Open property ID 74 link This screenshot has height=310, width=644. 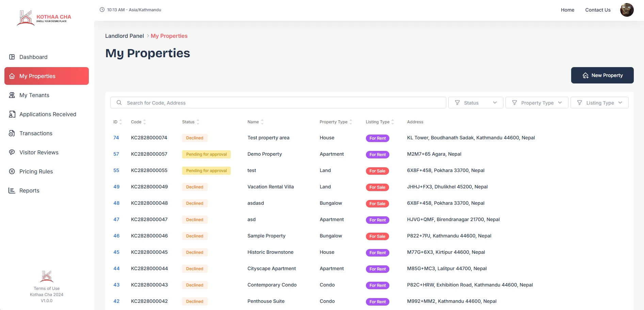tap(116, 138)
